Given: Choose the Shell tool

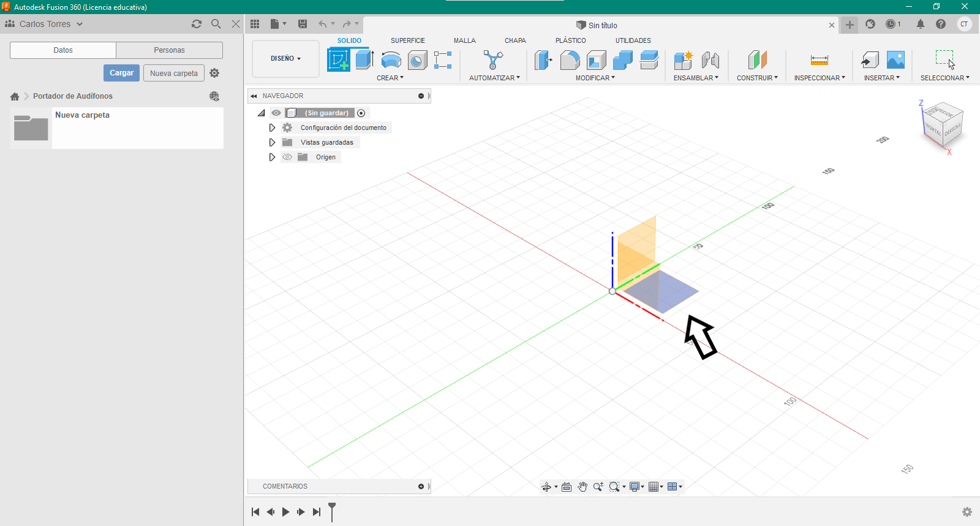Looking at the screenshot, I should [x=596, y=60].
